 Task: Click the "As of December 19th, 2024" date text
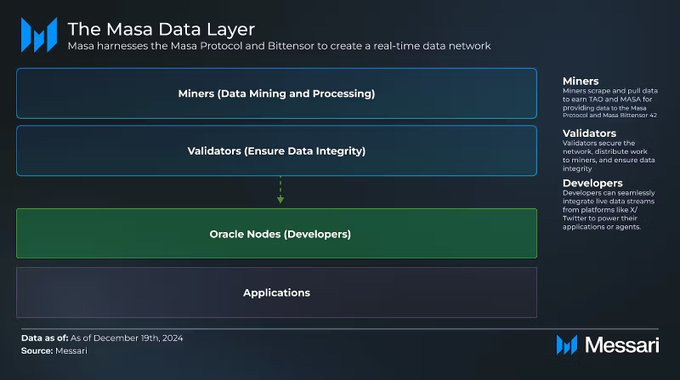click(x=127, y=338)
